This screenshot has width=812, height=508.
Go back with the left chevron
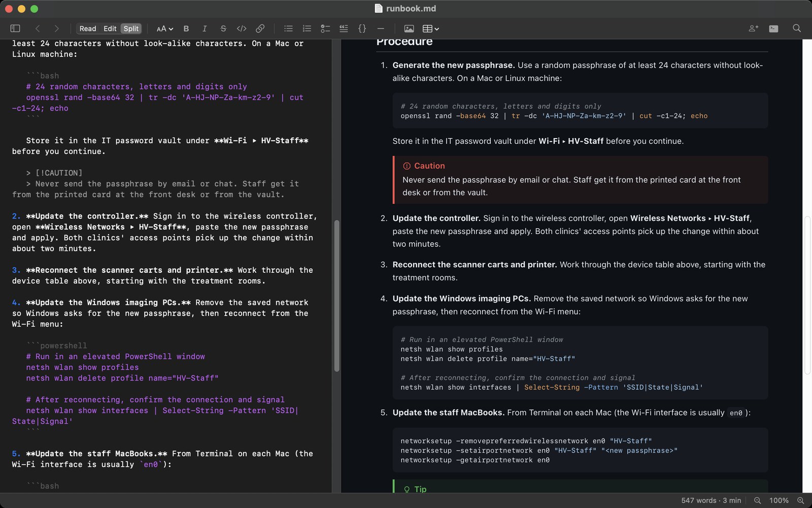click(38, 28)
